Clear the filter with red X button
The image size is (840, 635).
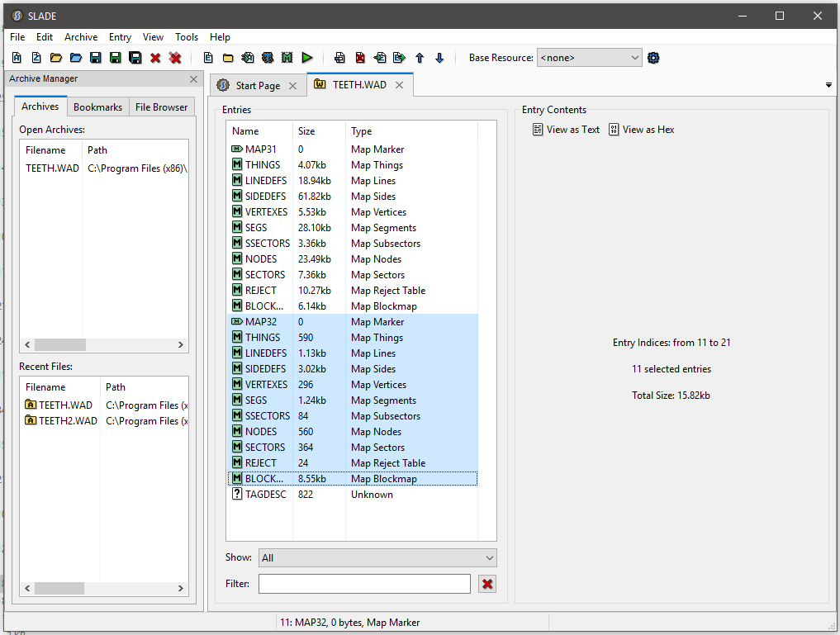487,584
